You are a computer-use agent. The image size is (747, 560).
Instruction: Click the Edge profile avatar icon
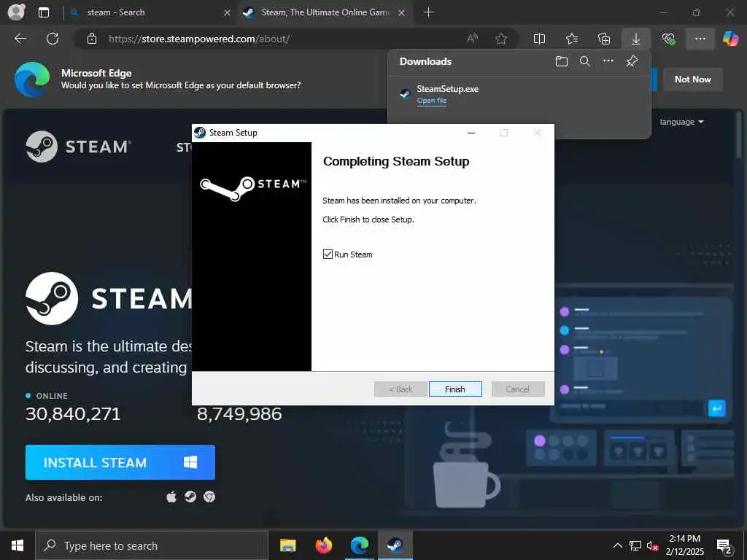(16, 12)
